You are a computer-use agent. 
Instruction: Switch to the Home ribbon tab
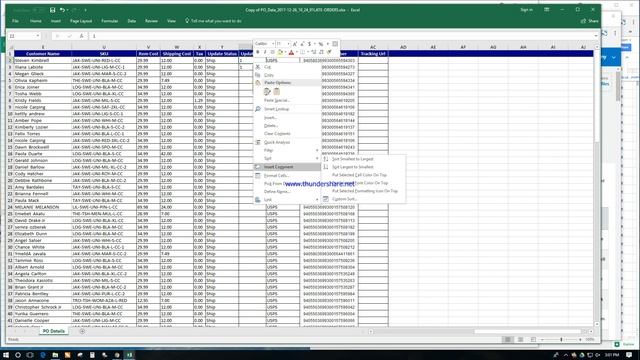[36, 21]
